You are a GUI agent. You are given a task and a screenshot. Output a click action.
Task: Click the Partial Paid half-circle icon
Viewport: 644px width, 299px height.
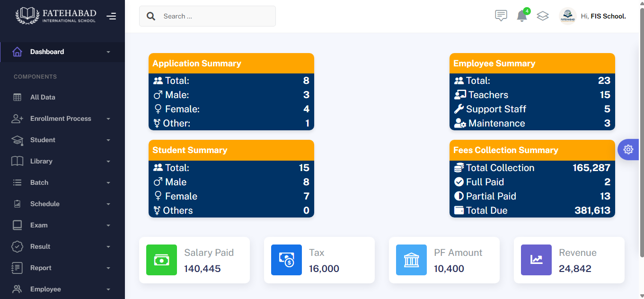pos(459,196)
